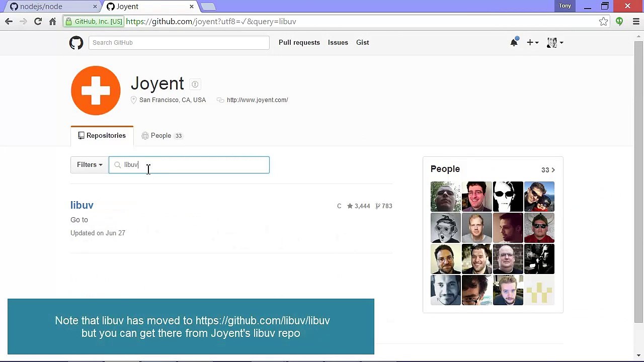Switch to the People tab
The height and width of the screenshot is (362, 644).
(162, 136)
